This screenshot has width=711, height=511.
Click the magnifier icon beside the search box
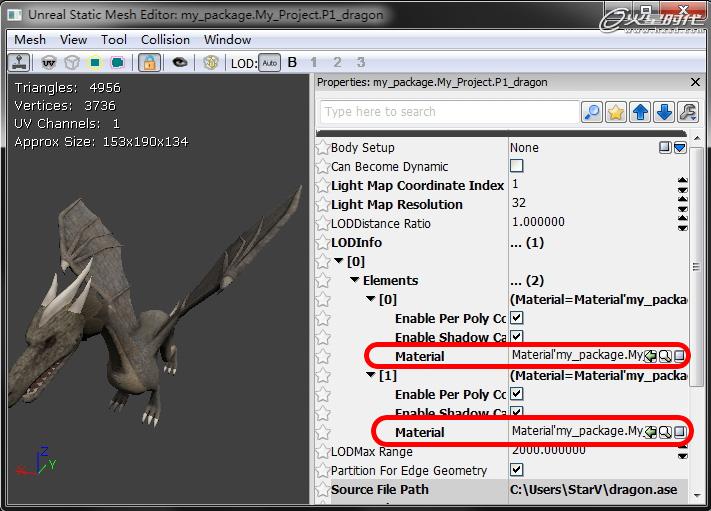tap(592, 112)
